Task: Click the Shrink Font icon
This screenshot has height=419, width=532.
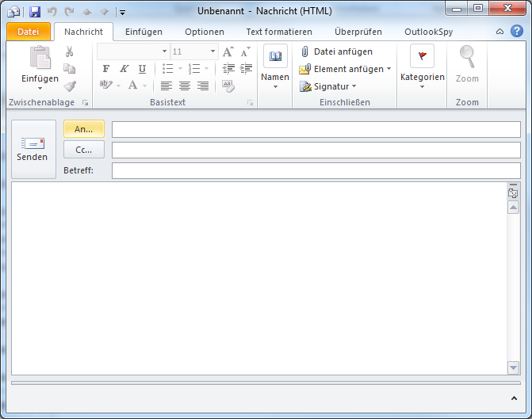Action: click(x=245, y=51)
